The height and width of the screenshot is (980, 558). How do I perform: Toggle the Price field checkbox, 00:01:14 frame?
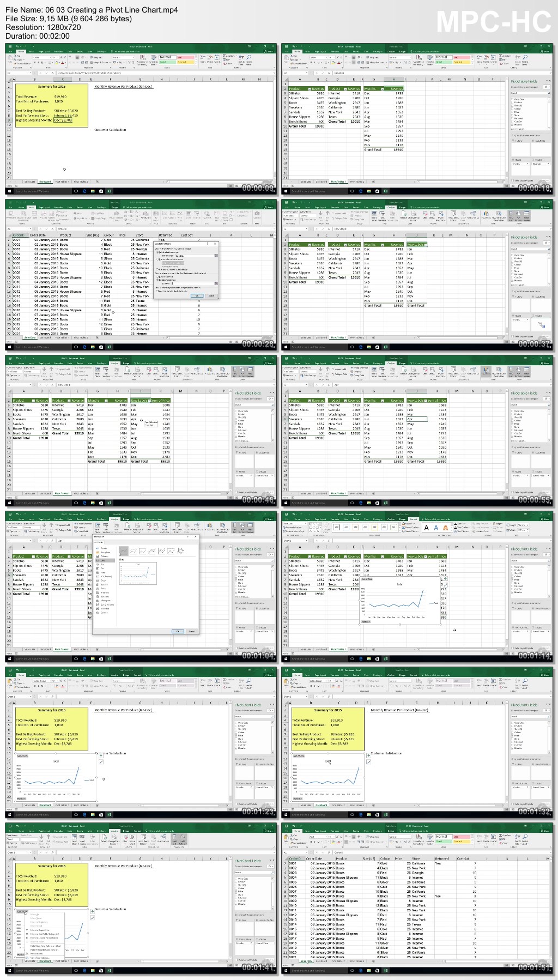pos(512,580)
